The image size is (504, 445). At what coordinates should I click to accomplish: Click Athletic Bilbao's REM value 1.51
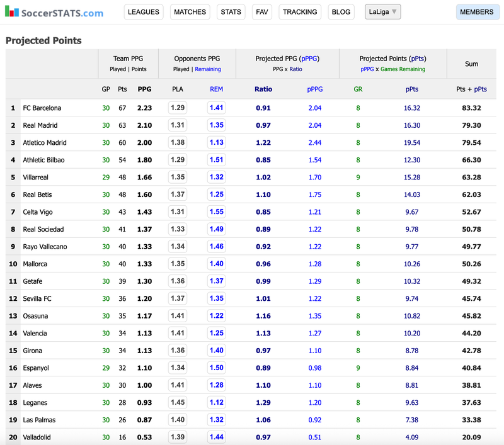[x=216, y=160]
